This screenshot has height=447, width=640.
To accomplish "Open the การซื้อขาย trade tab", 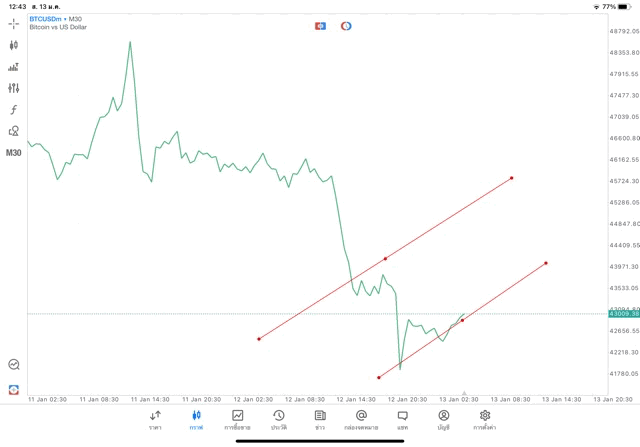I will [238, 419].
